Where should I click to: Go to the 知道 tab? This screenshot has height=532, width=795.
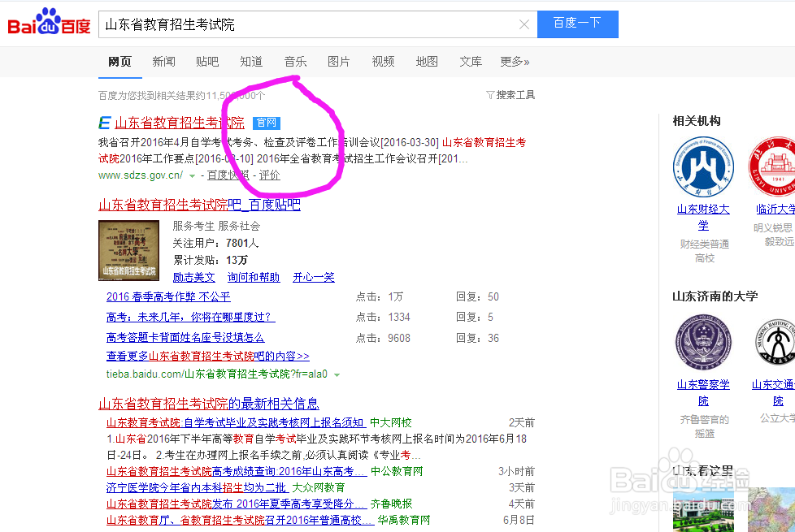(251, 62)
